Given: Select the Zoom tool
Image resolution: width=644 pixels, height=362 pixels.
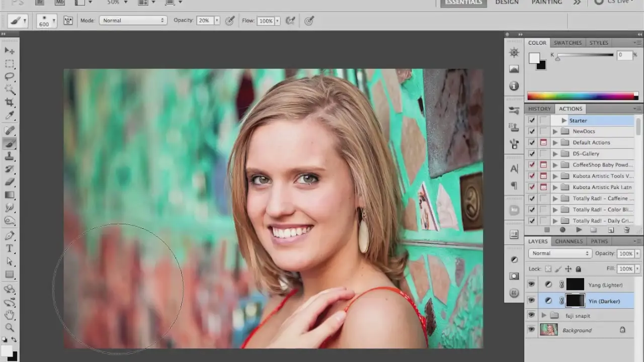Looking at the screenshot, I should 10,328.
